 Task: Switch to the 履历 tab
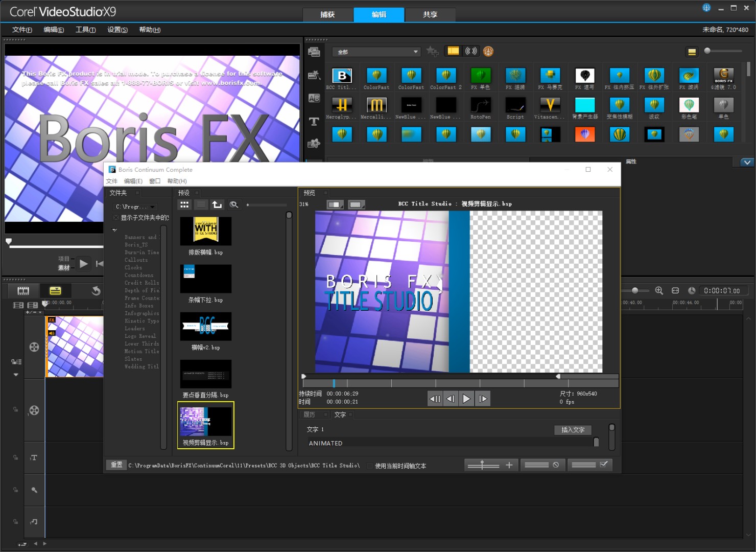(310, 415)
